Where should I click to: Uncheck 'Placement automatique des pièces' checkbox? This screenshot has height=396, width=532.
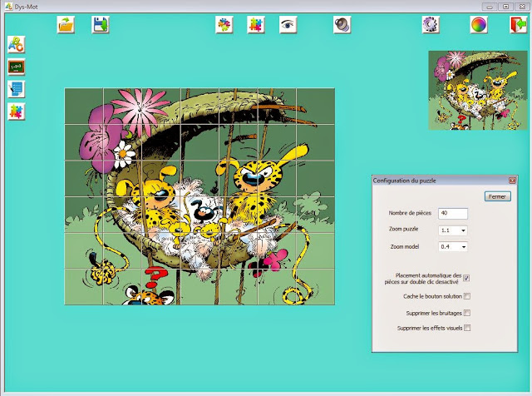tap(466, 279)
